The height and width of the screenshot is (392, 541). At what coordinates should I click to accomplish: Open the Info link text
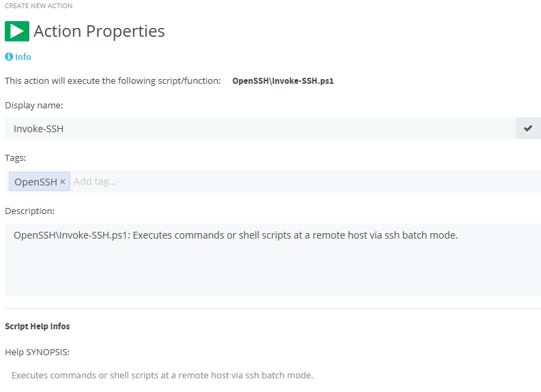click(23, 57)
